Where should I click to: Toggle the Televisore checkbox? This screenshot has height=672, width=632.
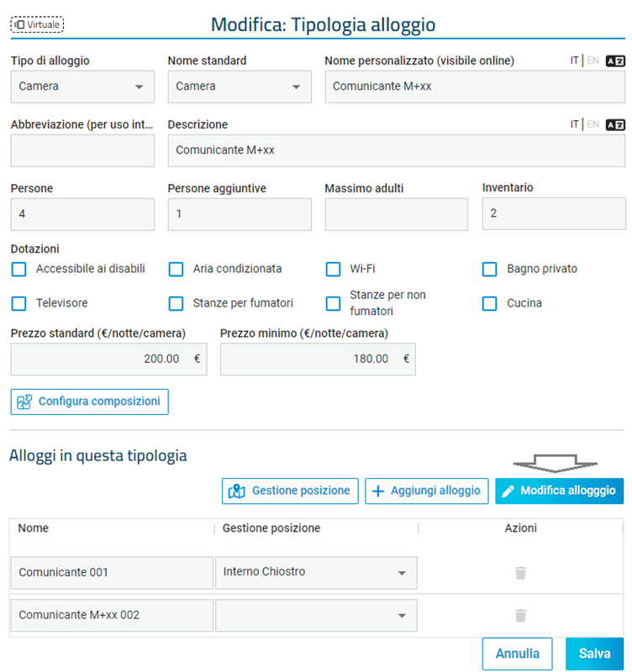pos(18,303)
